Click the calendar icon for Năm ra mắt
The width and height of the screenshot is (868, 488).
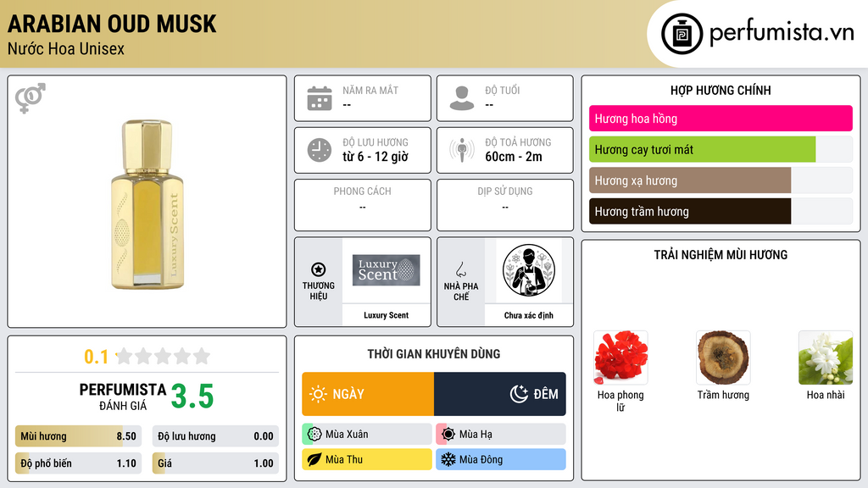320,98
